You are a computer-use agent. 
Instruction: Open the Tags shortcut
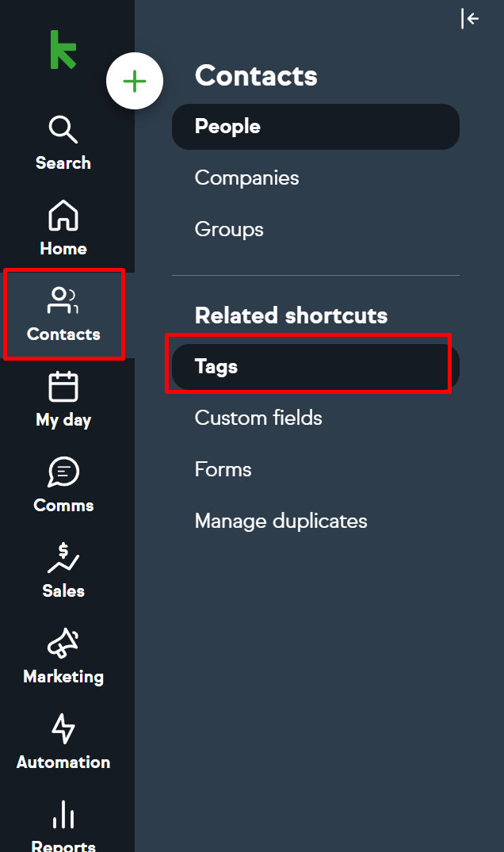[315, 367]
